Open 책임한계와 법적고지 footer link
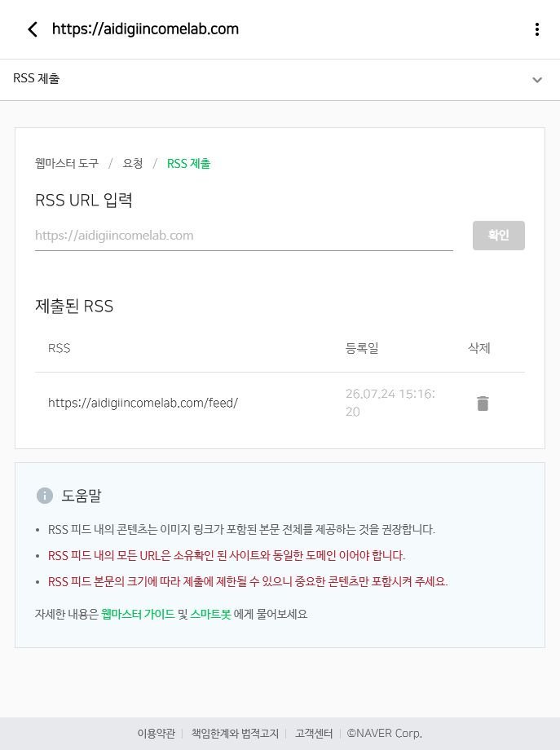560x750 pixels. (x=235, y=733)
